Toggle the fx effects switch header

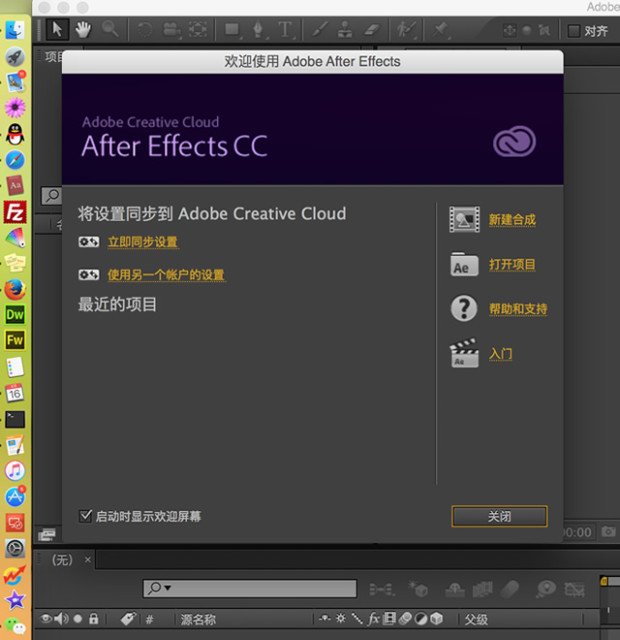pyautogui.click(x=373, y=619)
